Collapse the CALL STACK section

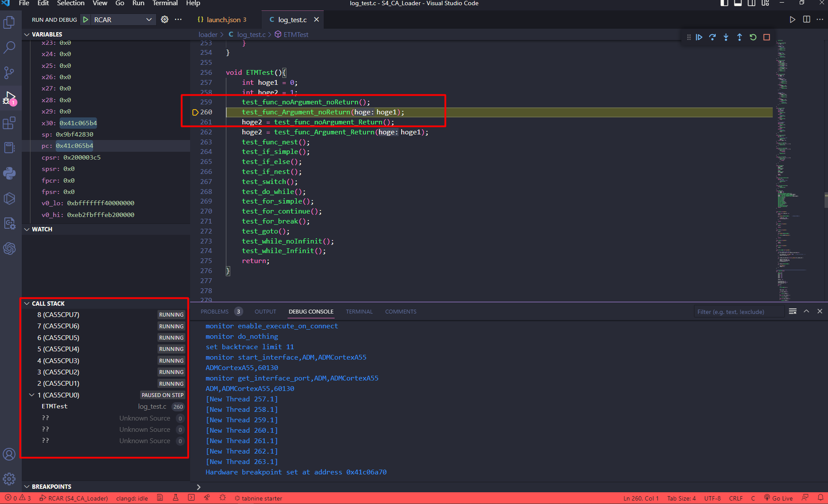tap(27, 304)
